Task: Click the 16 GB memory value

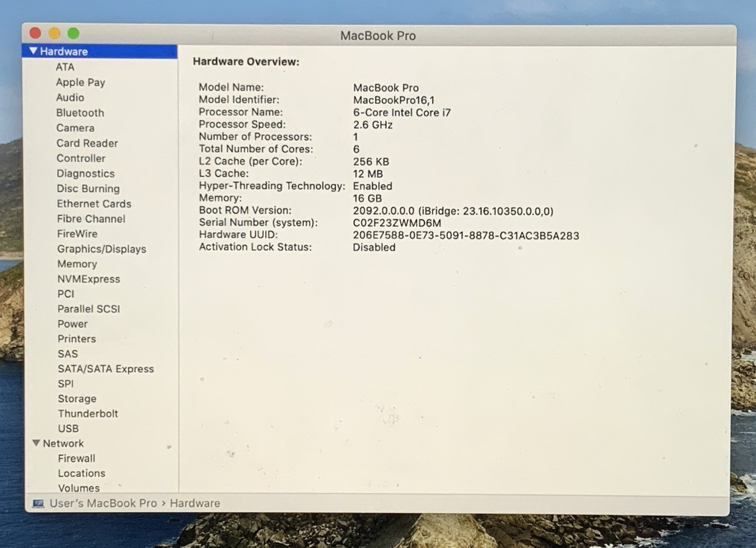Action: click(x=367, y=198)
